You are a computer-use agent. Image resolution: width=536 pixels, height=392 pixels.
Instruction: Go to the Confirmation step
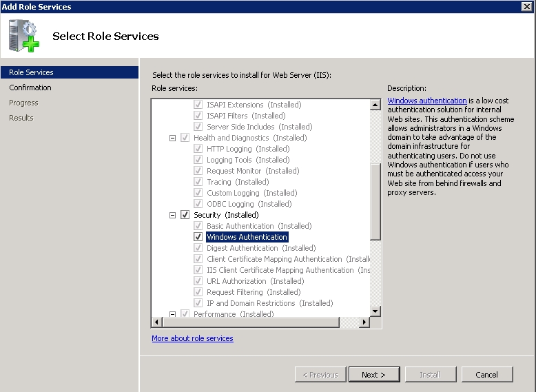tap(30, 87)
